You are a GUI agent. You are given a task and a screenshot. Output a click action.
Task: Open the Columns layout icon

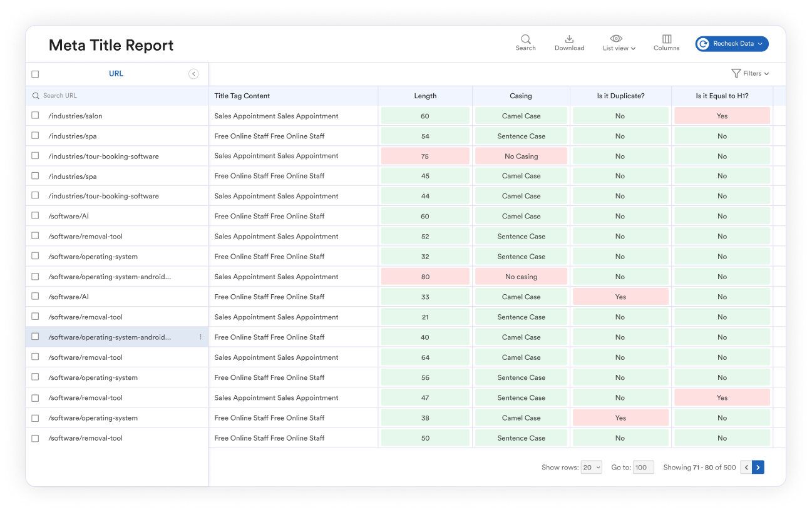[666, 39]
